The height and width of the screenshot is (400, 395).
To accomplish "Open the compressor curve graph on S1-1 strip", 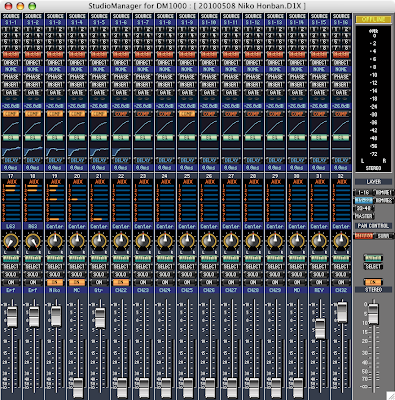I will click(11, 127).
